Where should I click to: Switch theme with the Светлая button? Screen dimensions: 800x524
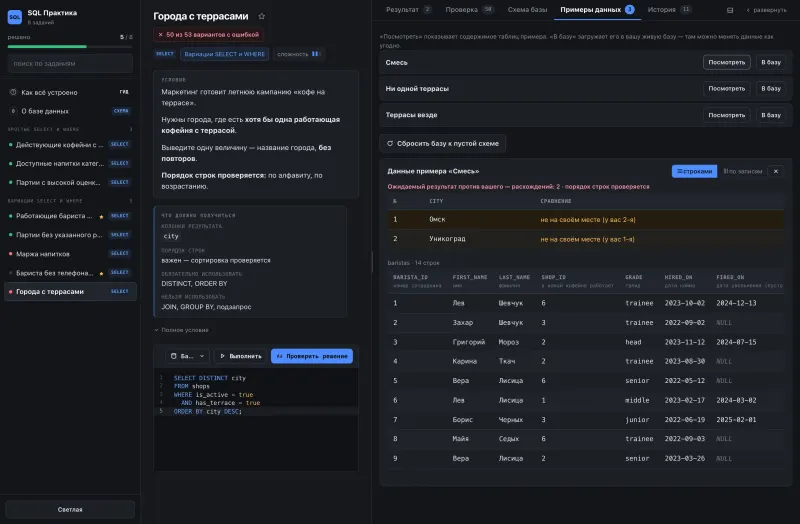point(70,509)
